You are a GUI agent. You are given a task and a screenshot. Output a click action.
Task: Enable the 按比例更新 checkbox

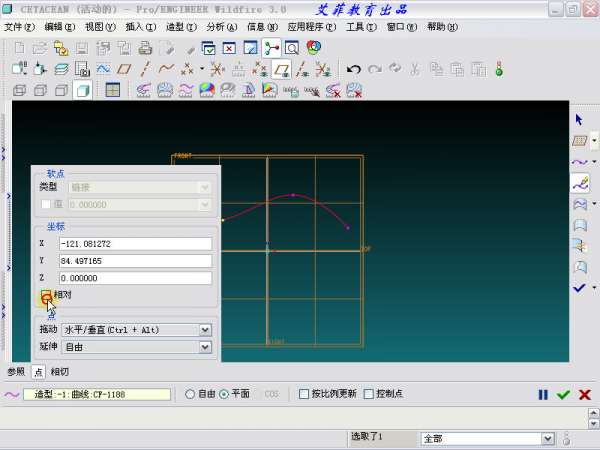[x=304, y=394]
